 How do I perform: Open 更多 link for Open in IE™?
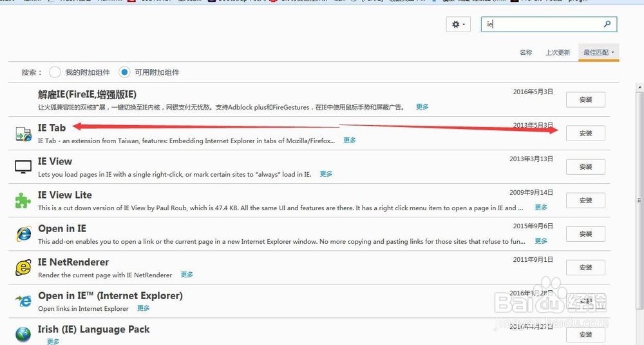click(144, 308)
